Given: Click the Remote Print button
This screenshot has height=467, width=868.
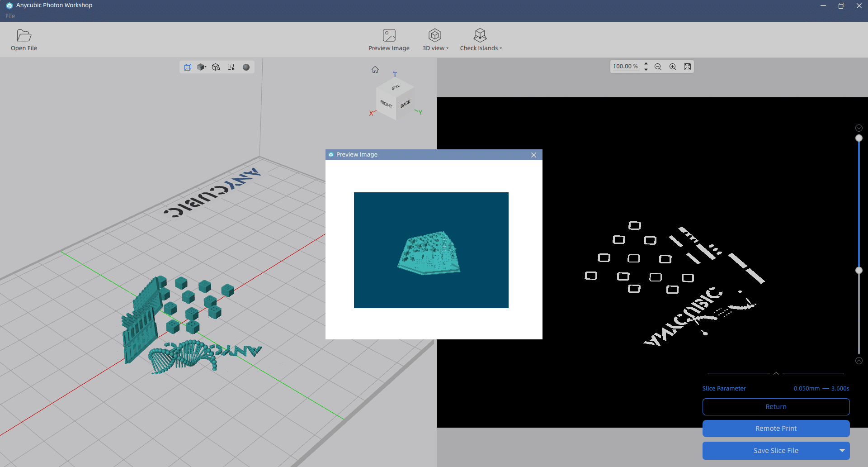Looking at the screenshot, I should [776, 429].
